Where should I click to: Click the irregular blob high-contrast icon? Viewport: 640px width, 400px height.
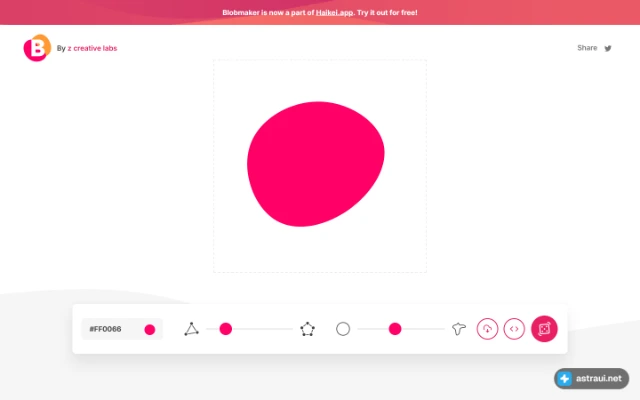coord(459,329)
